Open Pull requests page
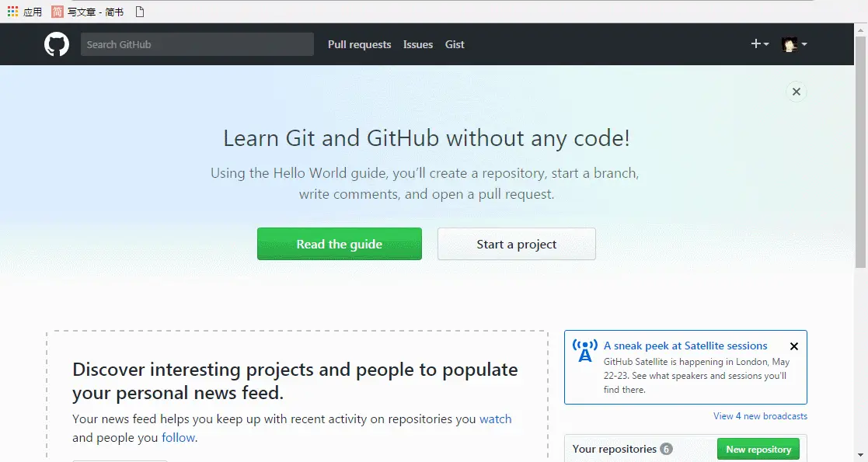Screen dimensions: 868x462 359,44
